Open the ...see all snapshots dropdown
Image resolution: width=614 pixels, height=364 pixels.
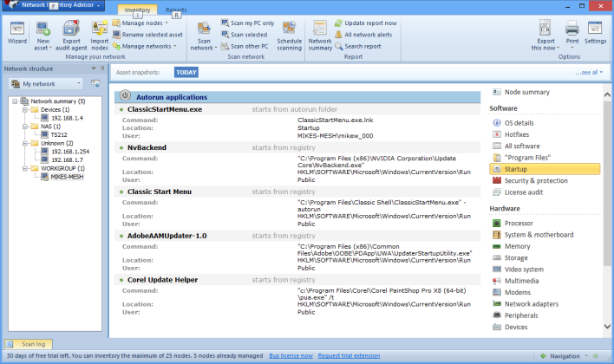589,73
